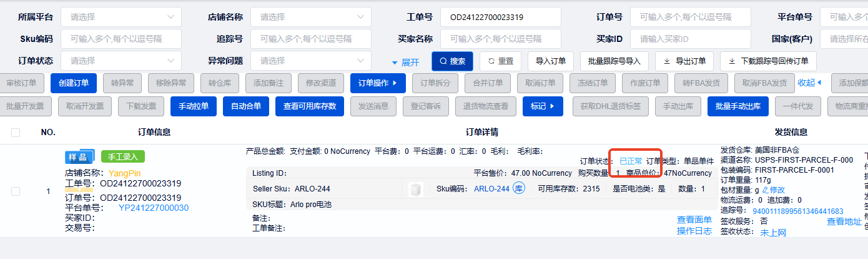Screen dimensions: 868x259
Task: Click the 手工录入 manual-entry badge
Action: click(122, 156)
